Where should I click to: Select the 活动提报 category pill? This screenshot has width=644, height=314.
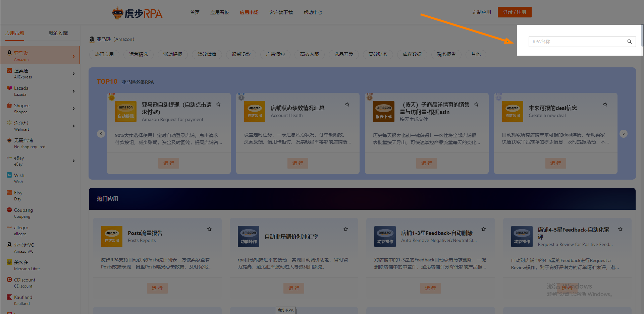[x=173, y=54]
